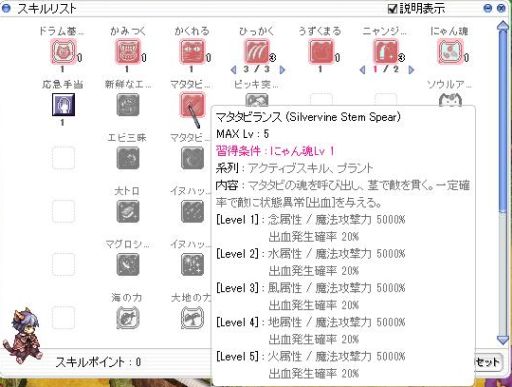Select the かくれる (Hide) skill icon

(192, 51)
